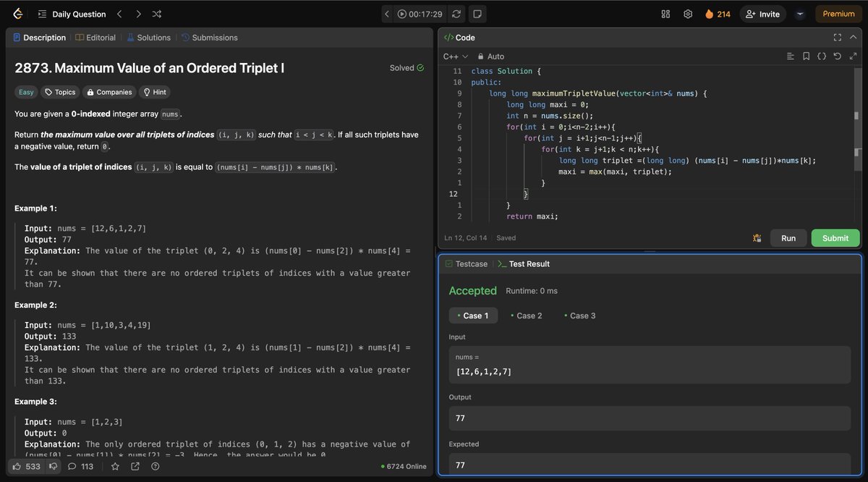Format code with the align-lines icon

tap(790, 56)
